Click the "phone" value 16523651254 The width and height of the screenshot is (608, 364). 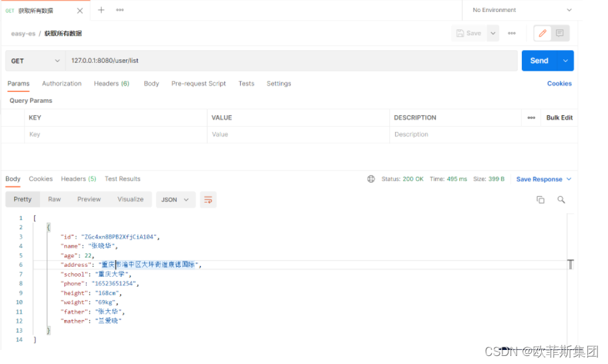(113, 284)
